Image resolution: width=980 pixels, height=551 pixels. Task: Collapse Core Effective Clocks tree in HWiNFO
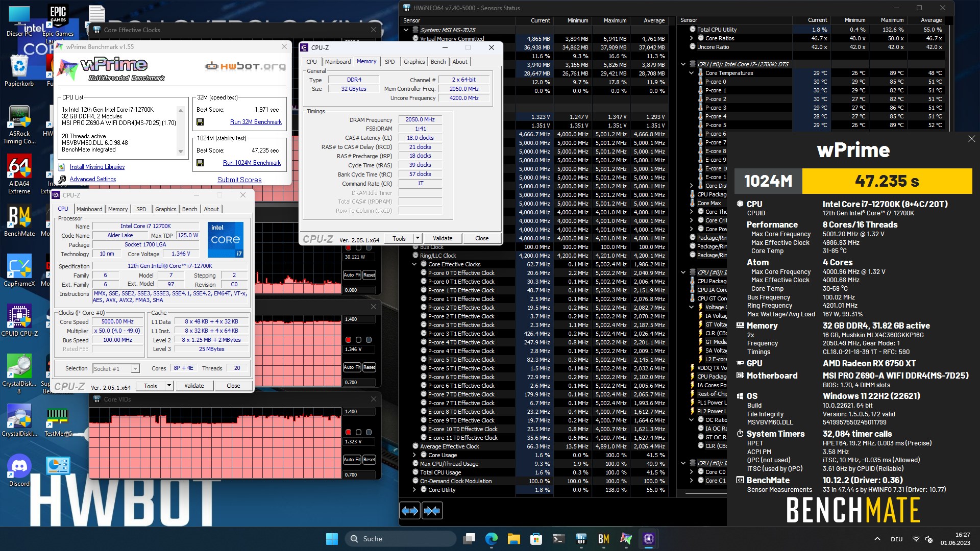tap(414, 264)
